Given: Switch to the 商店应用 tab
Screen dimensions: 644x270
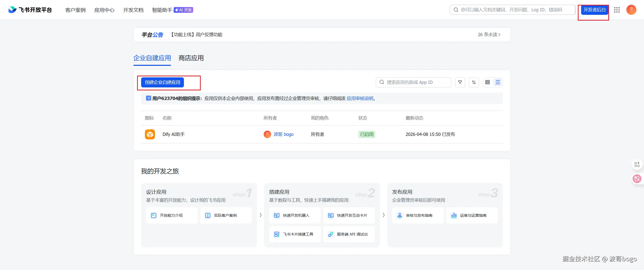Looking at the screenshot, I should [x=191, y=58].
